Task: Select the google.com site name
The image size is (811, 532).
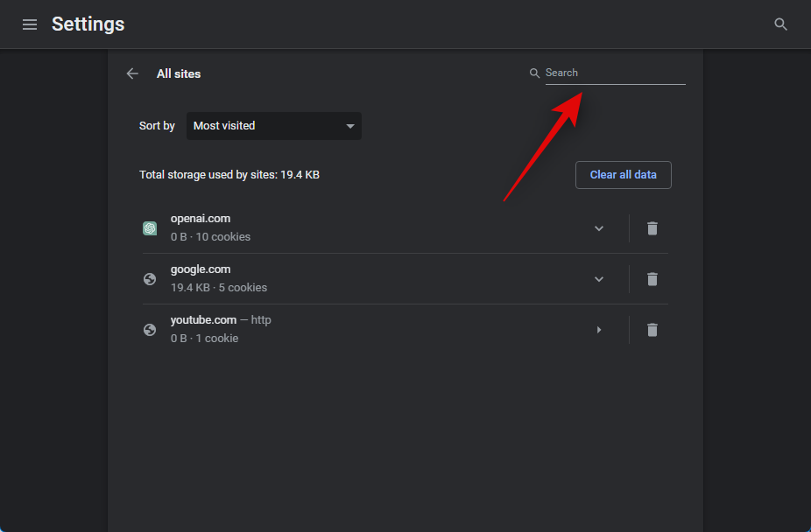Action: 201,269
